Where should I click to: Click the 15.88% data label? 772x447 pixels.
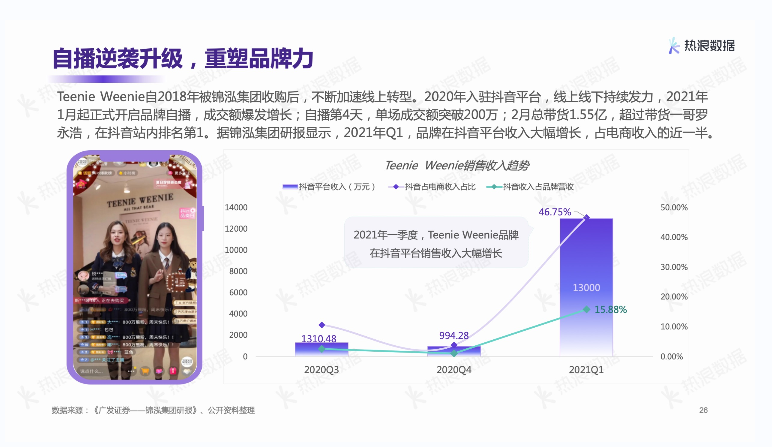pos(611,309)
